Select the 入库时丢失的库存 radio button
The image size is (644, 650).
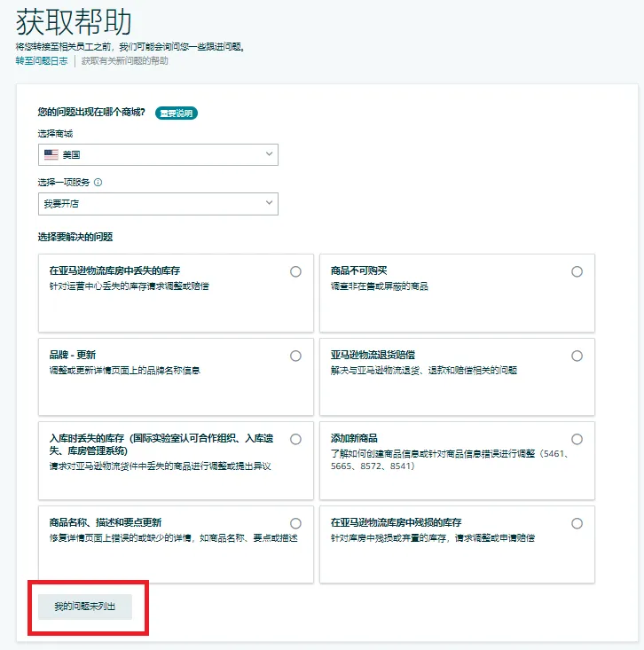(295, 439)
